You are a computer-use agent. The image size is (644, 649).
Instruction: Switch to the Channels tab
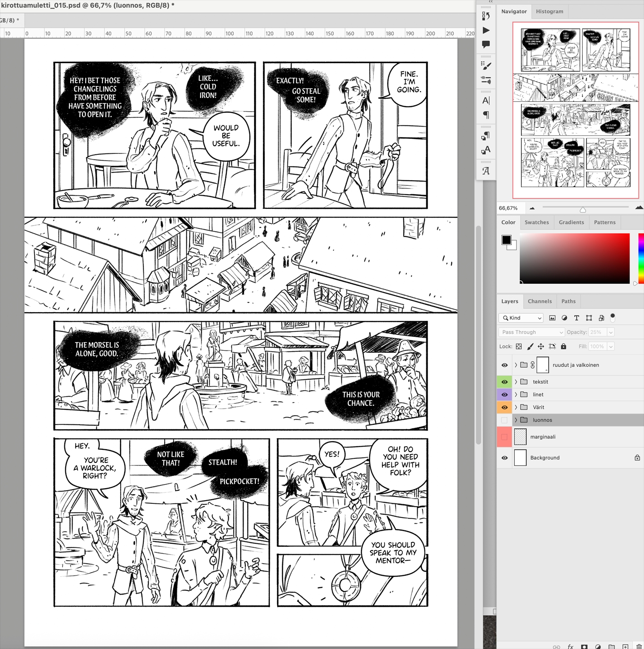(x=539, y=301)
